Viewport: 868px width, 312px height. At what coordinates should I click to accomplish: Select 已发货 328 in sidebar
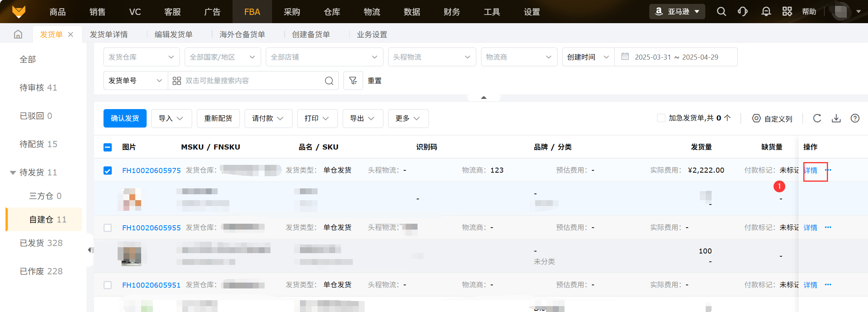(41, 243)
